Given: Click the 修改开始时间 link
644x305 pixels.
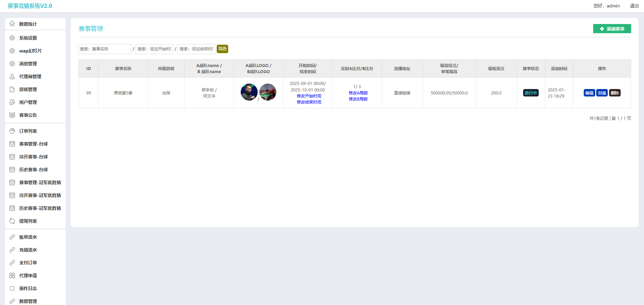Looking at the screenshot, I should point(309,96).
